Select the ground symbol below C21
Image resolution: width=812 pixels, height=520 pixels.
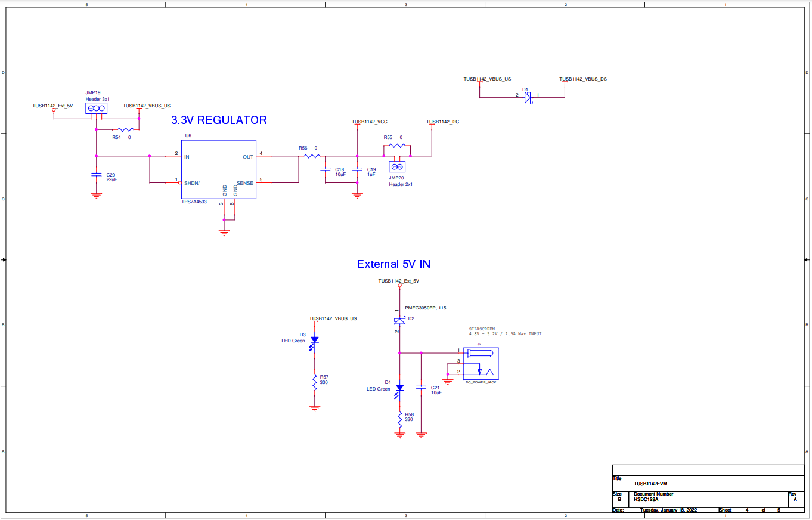422,432
